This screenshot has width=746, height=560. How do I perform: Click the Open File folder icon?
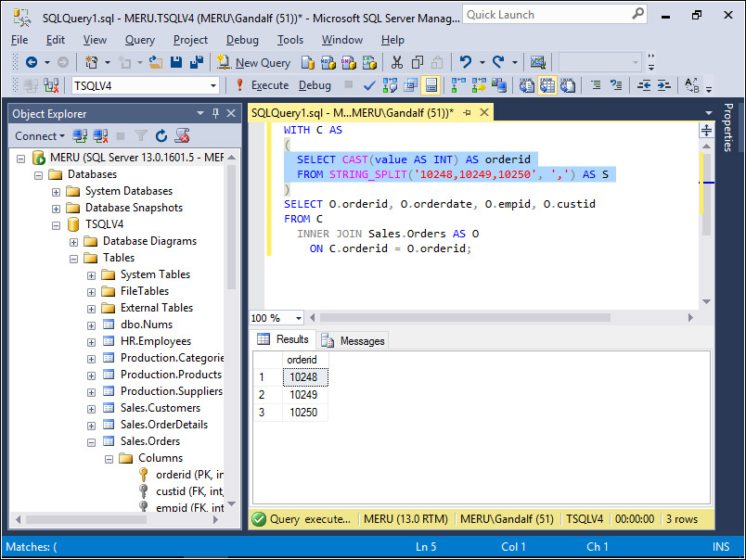click(x=156, y=62)
